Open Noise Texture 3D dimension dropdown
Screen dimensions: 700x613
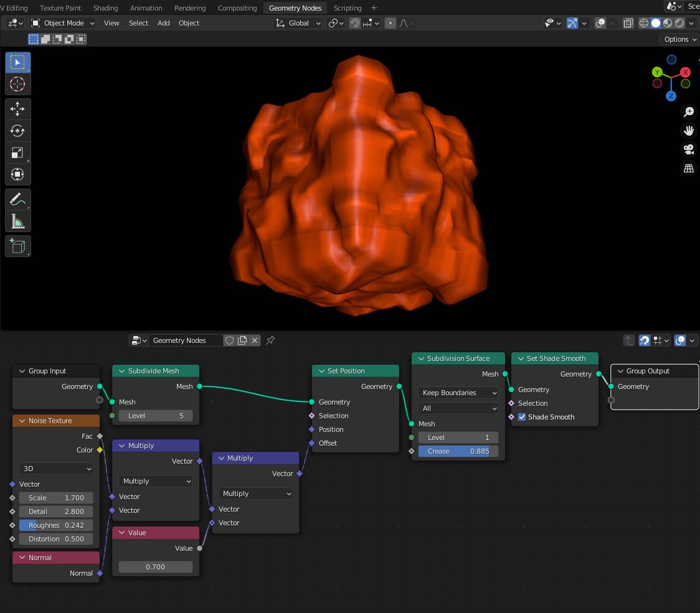click(55, 469)
